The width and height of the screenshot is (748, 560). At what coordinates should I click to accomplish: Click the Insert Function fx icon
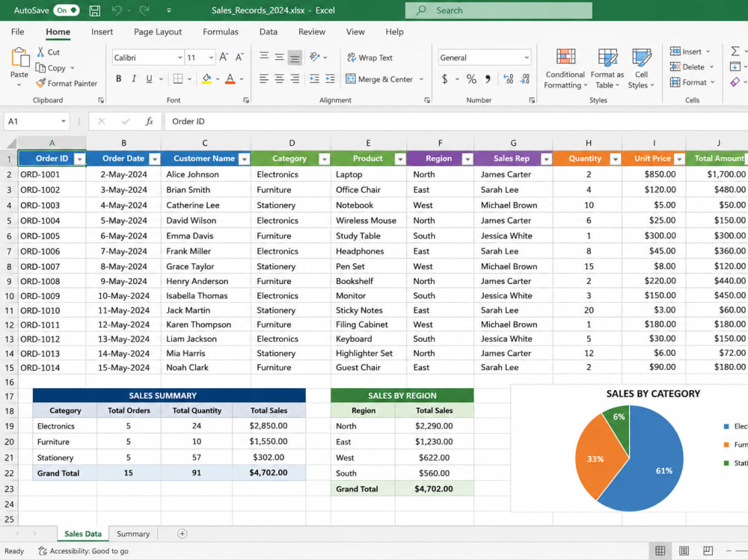pyautogui.click(x=149, y=121)
